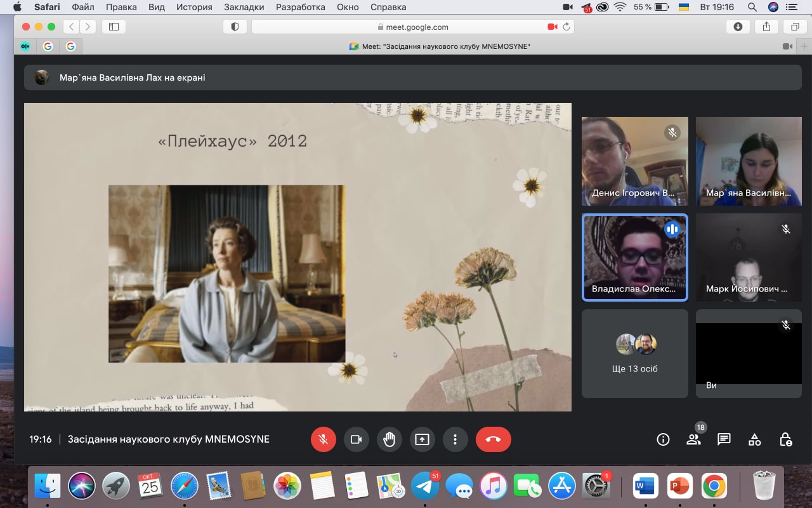Expand the 'Ще 13 осіб' participants tile
Viewport: 812px width, 508px height.
coord(634,354)
